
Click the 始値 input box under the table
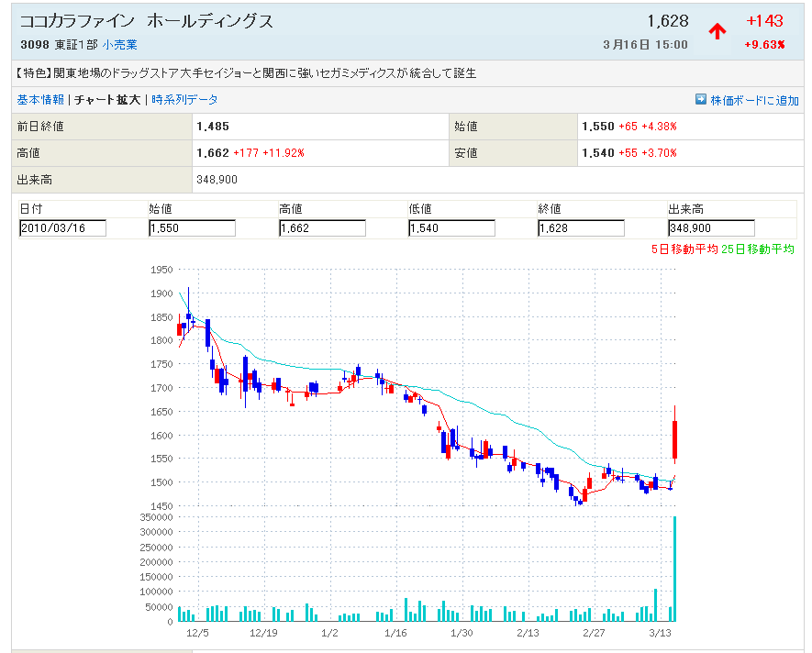pyautogui.click(x=192, y=228)
